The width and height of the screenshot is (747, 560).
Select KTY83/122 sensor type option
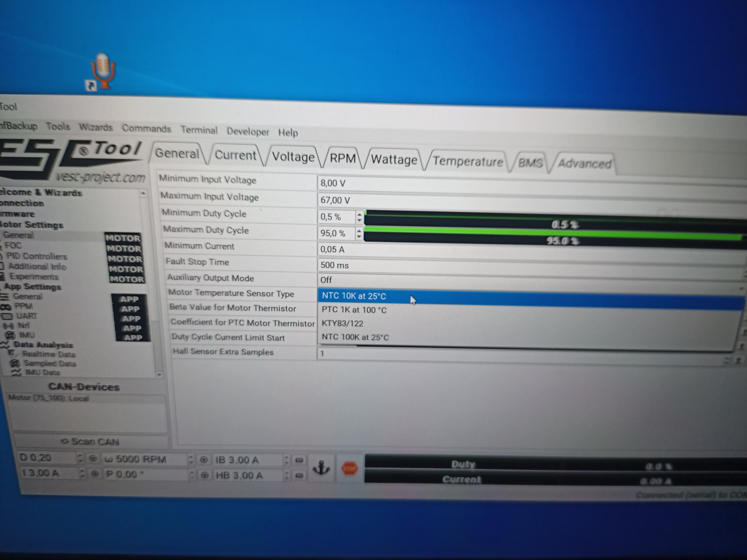[x=342, y=323]
